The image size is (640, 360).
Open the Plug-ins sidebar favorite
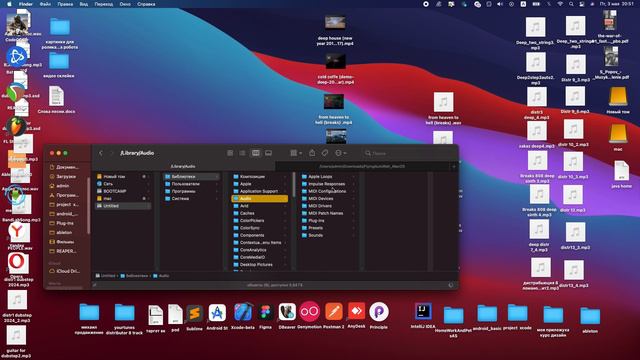pyautogui.click(x=64, y=223)
